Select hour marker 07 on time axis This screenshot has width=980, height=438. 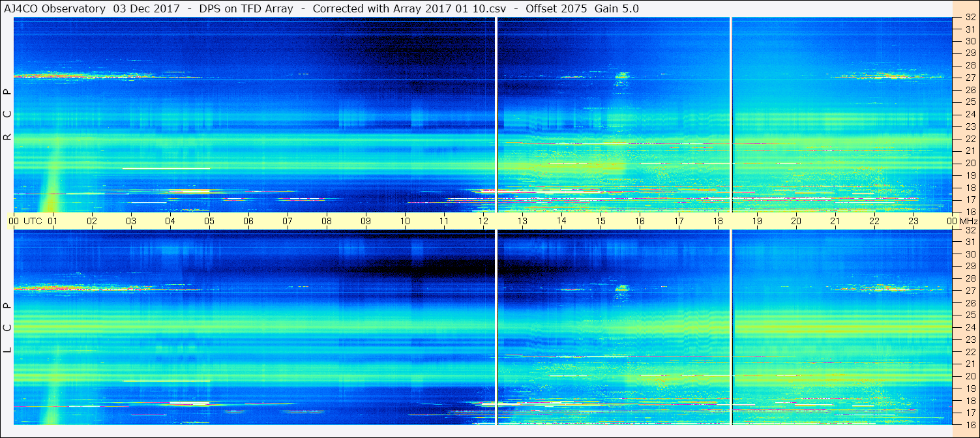tap(288, 221)
